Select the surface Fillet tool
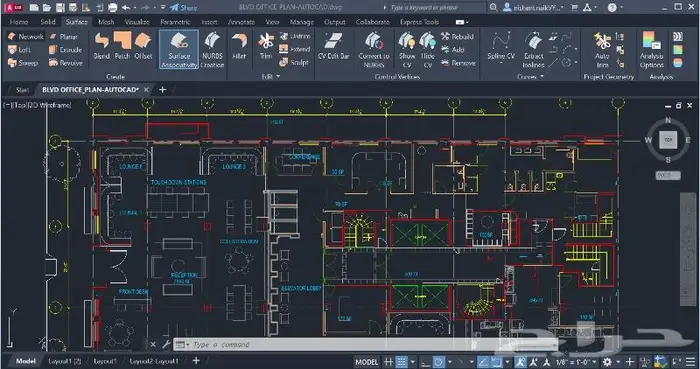The height and width of the screenshot is (369, 700). [x=239, y=46]
